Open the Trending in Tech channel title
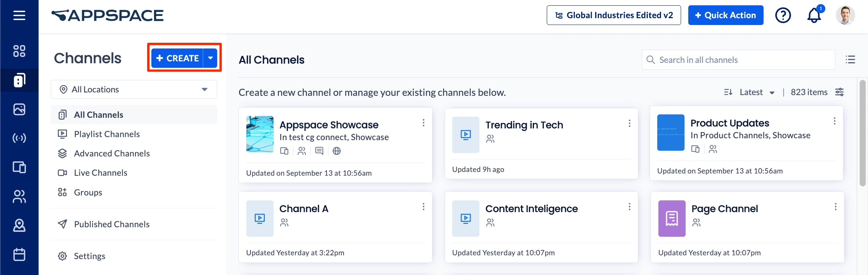The image size is (868, 275). point(524,125)
